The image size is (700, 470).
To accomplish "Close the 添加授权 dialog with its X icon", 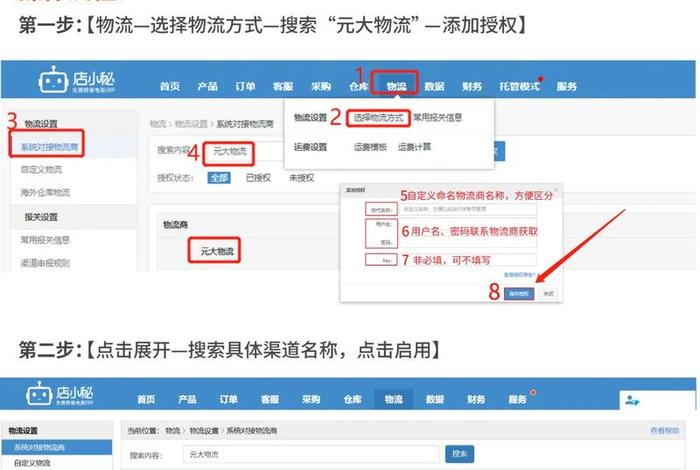I will point(555,190).
